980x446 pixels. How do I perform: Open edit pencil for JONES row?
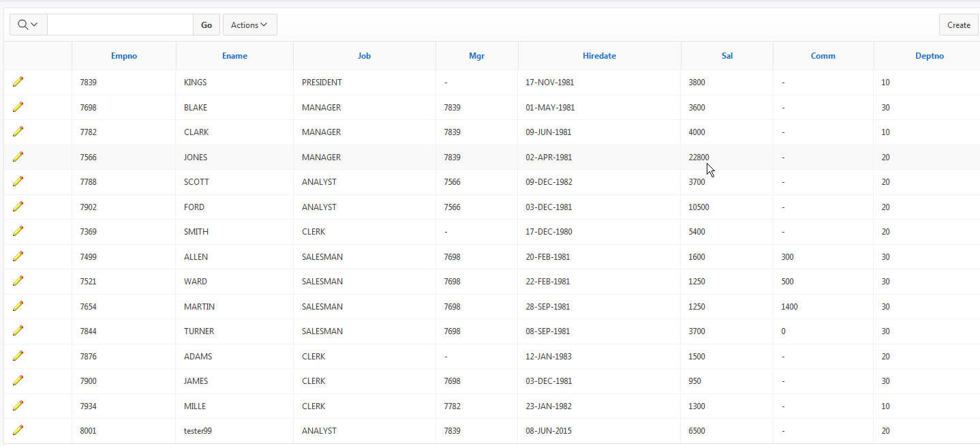coord(18,157)
